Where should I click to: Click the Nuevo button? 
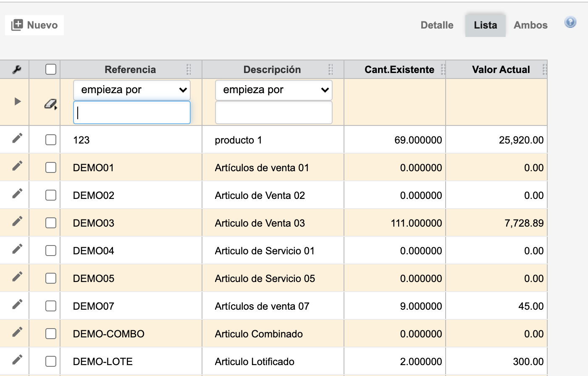point(34,25)
